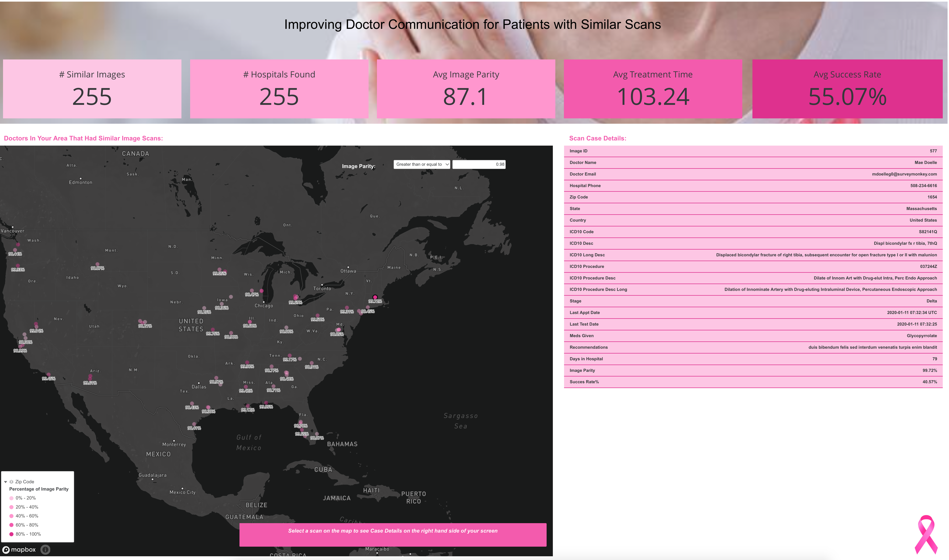Click the Doctor Email row value
Image resolution: width=949 pixels, height=560 pixels.
[x=904, y=174]
